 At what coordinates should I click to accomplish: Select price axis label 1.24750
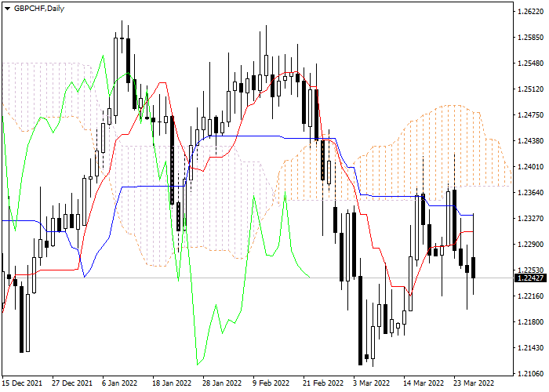click(x=530, y=115)
